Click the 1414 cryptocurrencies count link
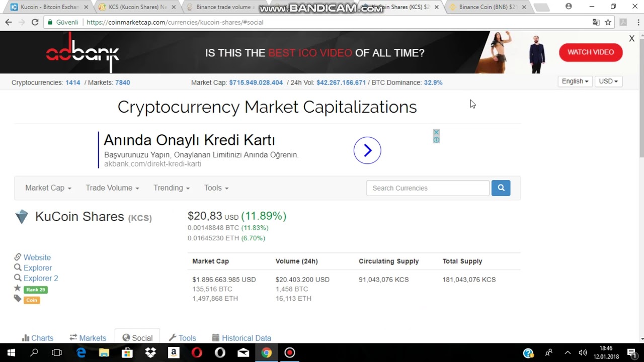The image size is (644, 362). [73, 82]
